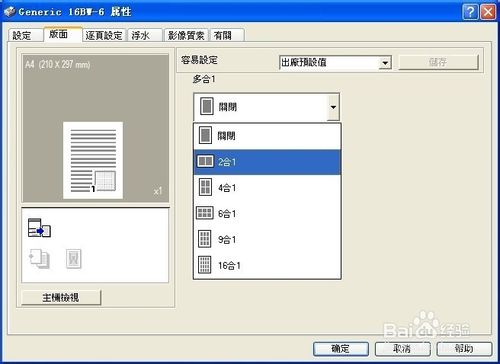Choose the 16合1 layout option
The height and width of the screenshot is (364, 500).
pos(267,265)
